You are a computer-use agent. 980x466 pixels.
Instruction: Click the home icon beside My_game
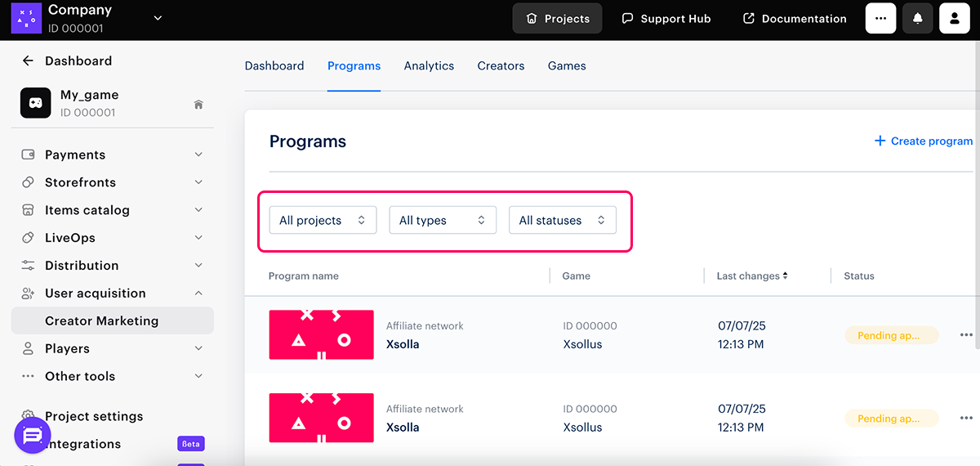198,105
